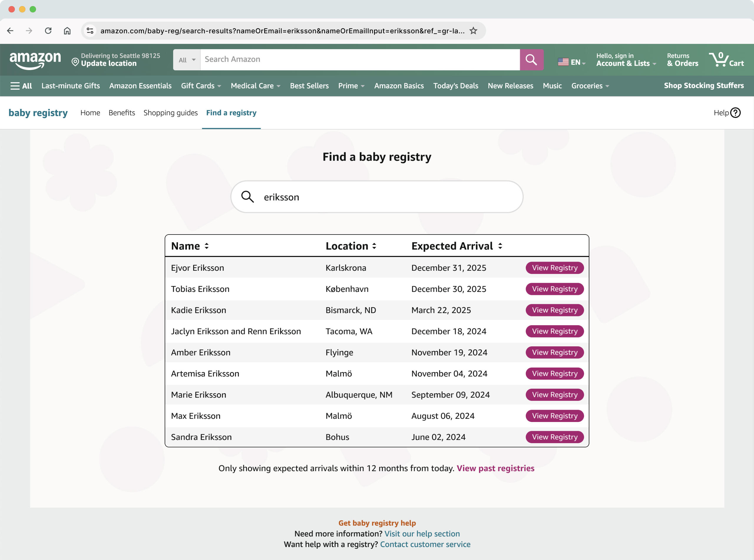View Kadie Eriksson's registry
Viewport: 754px width, 560px height.
coord(554,310)
